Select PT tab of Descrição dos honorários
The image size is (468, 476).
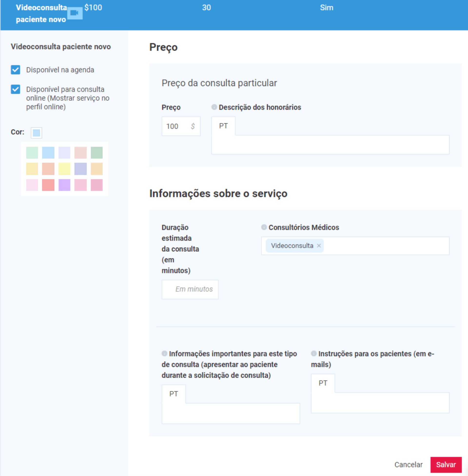(224, 126)
